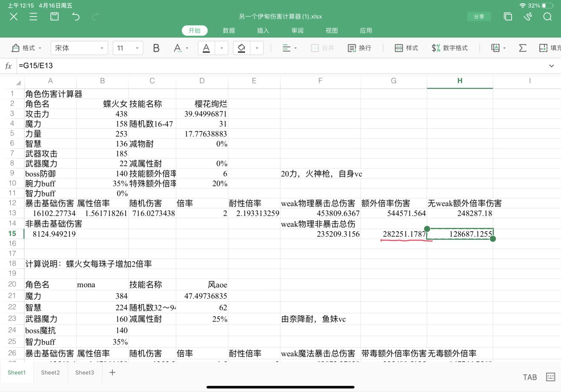Image resolution: width=561 pixels, height=392 pixels.
Task: Open the fill color dropdown arrow
Action: [257, 48]
